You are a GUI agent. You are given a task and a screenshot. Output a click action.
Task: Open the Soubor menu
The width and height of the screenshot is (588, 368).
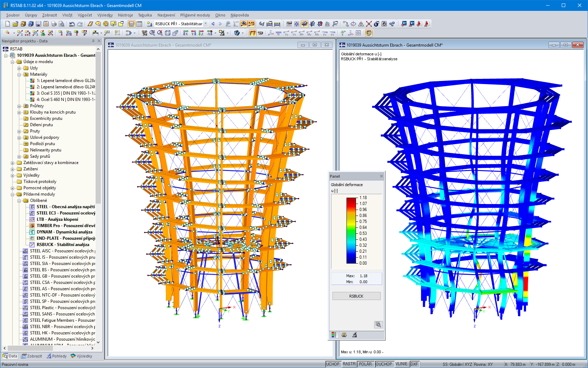pos(13,15)
